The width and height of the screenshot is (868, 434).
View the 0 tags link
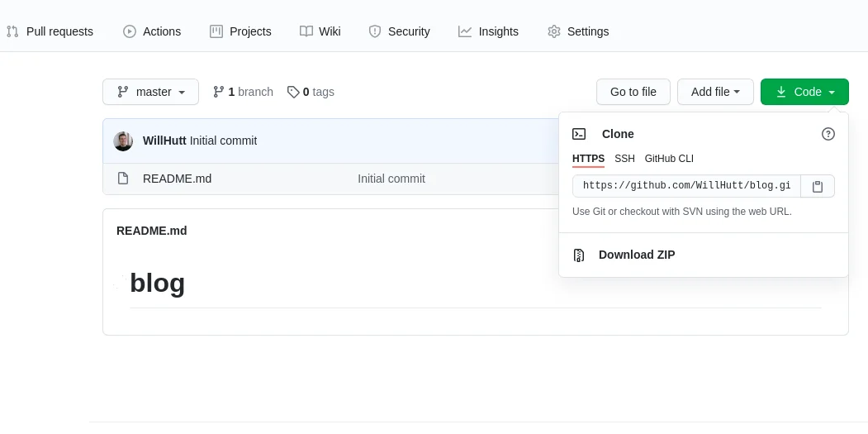(311, 92)
